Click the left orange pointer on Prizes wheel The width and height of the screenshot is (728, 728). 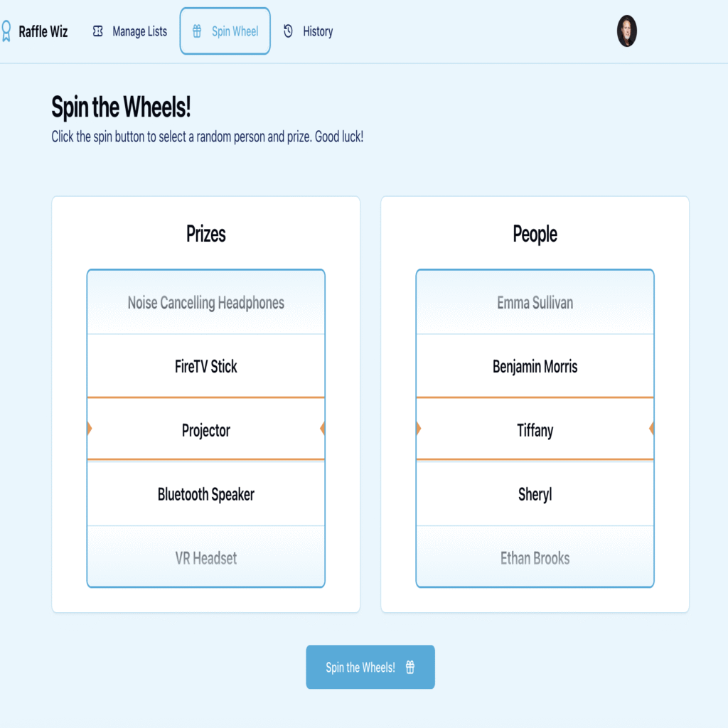[x=90, y=429]
